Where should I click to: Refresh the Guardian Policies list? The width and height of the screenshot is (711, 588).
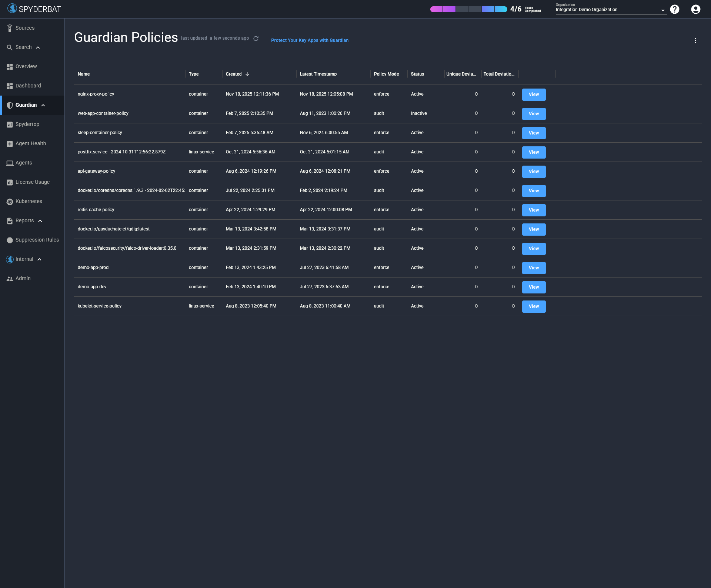(256, 38)
